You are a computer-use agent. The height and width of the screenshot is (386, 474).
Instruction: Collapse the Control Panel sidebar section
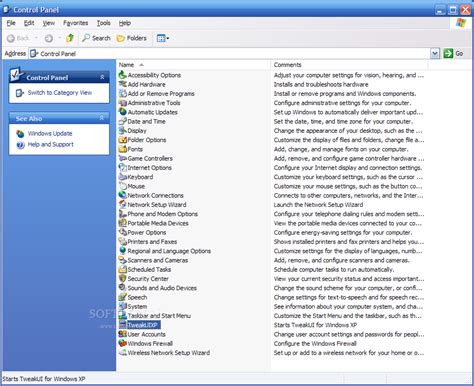[x=102, y=77]
